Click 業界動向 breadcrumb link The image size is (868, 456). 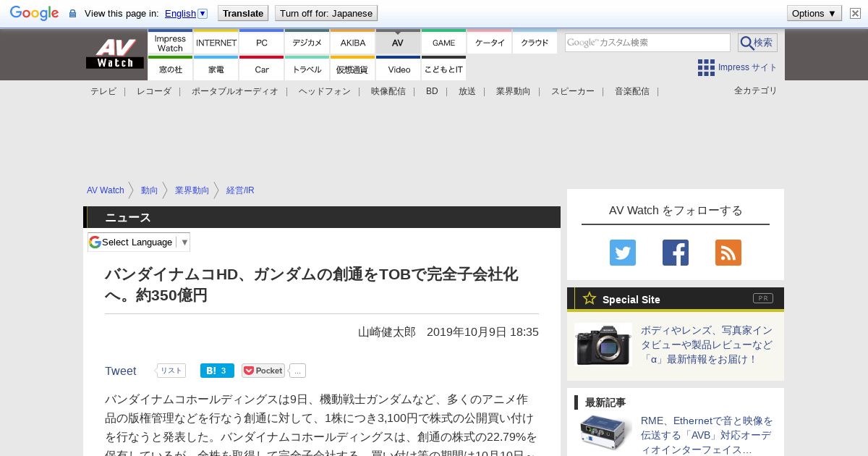(192, 190)
